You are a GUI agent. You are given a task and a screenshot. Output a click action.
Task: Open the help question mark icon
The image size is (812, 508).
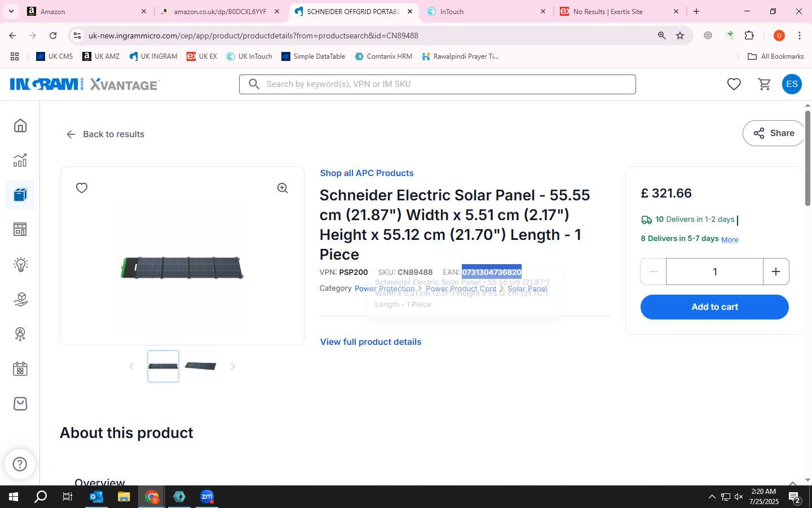(x=20, y=464)
